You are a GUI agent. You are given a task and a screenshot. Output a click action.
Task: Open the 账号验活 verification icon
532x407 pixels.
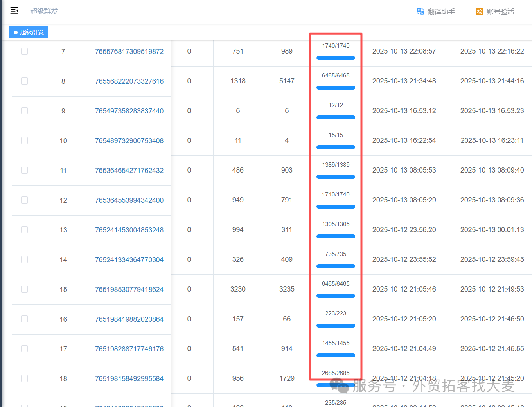coord(480,11)
